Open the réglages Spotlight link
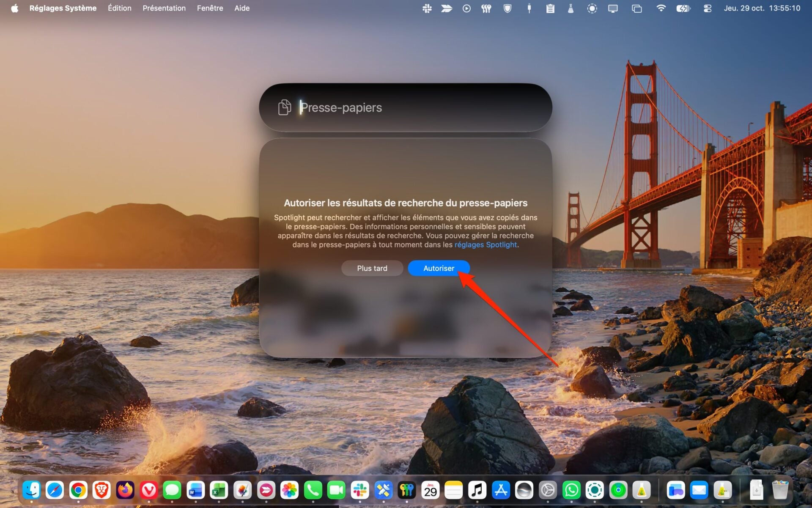812x508 pixels. pos(486,244)
